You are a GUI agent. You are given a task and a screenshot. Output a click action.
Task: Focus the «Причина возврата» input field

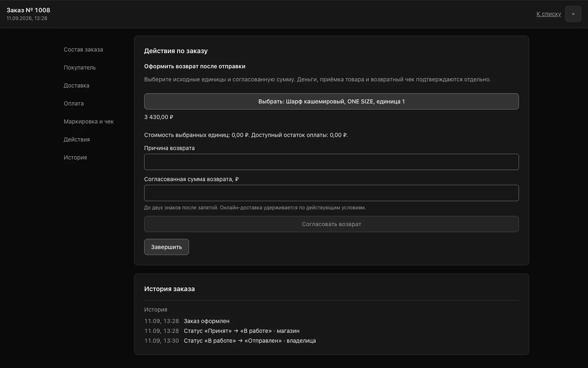pyautogui.click(x=332, y=162)
